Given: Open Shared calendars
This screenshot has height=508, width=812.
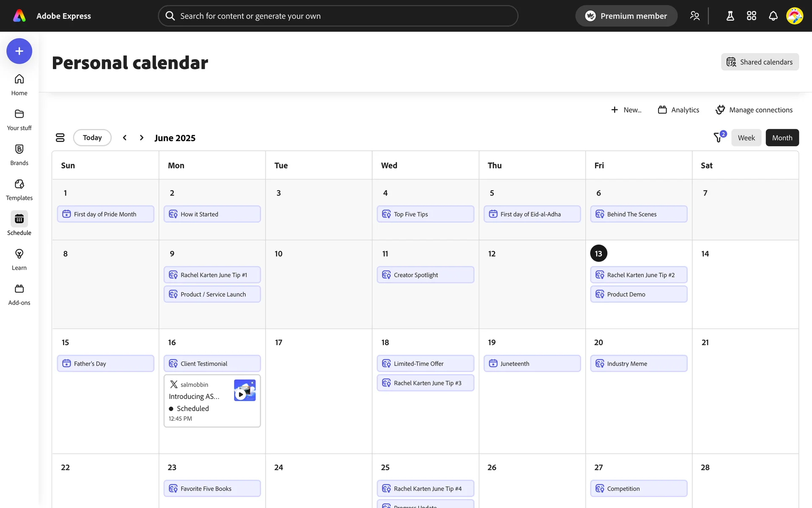Looking at the screenshot, I should click(x=760, y=62).
